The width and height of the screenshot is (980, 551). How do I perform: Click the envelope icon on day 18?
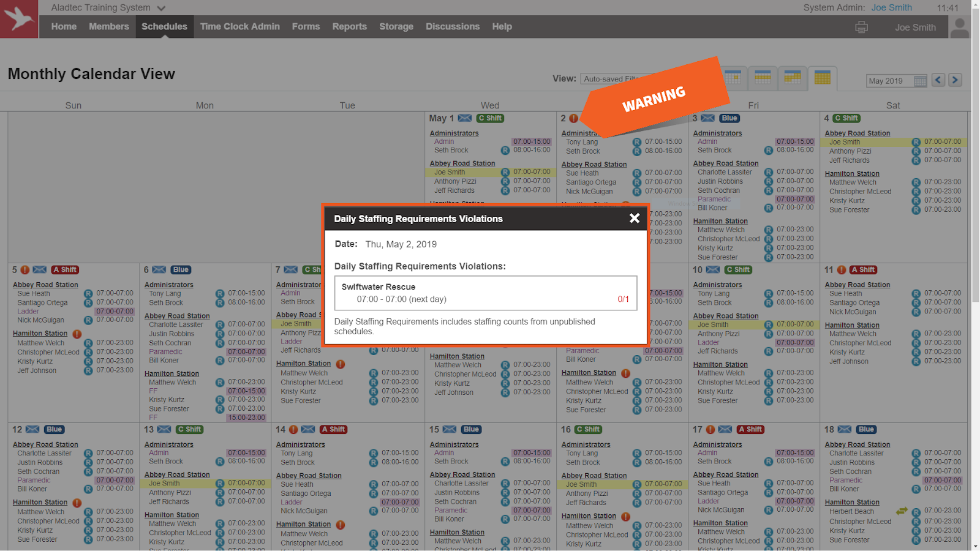pyautogui.click(x=845, y=430)
